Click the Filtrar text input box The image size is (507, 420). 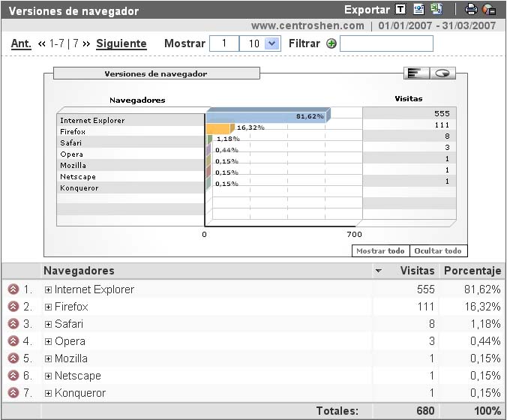click(x=386, y=43)
